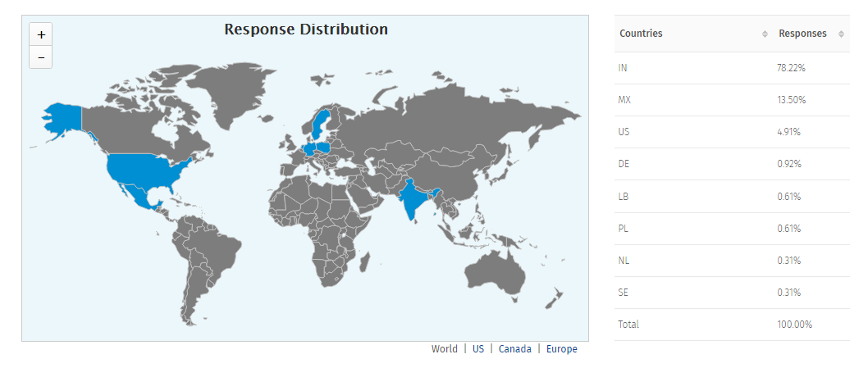Click Alaska region on the map
868x368 pixels.
click(x=62, y=120)
